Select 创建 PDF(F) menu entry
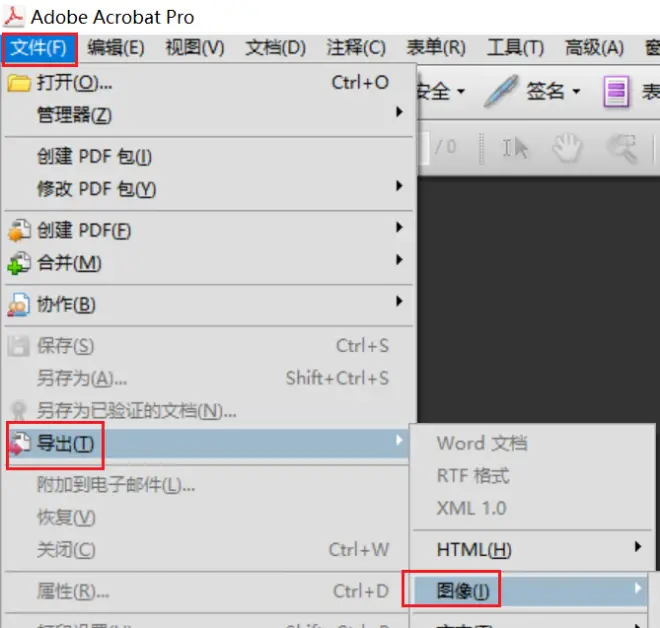 pos(208,231)
